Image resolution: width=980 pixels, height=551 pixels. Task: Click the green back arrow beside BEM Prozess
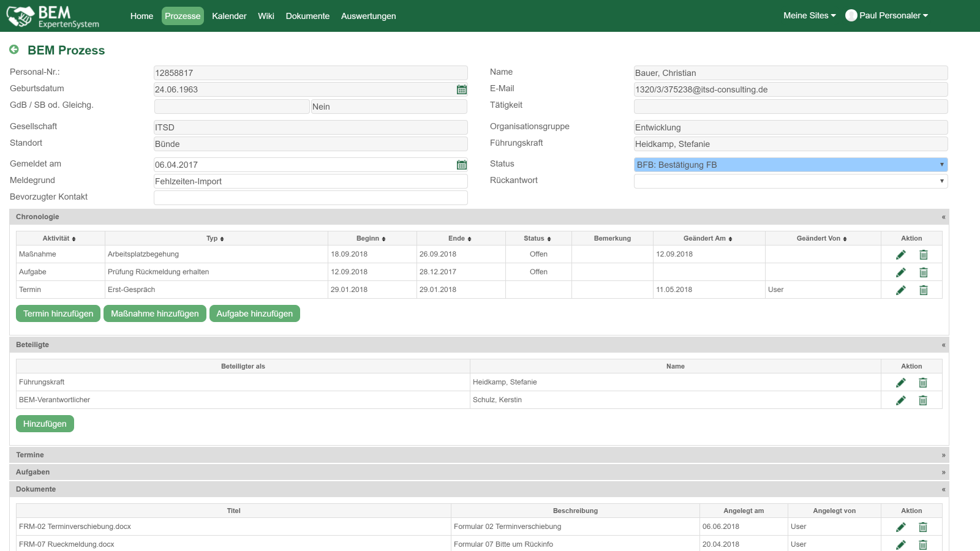[14, 50]
